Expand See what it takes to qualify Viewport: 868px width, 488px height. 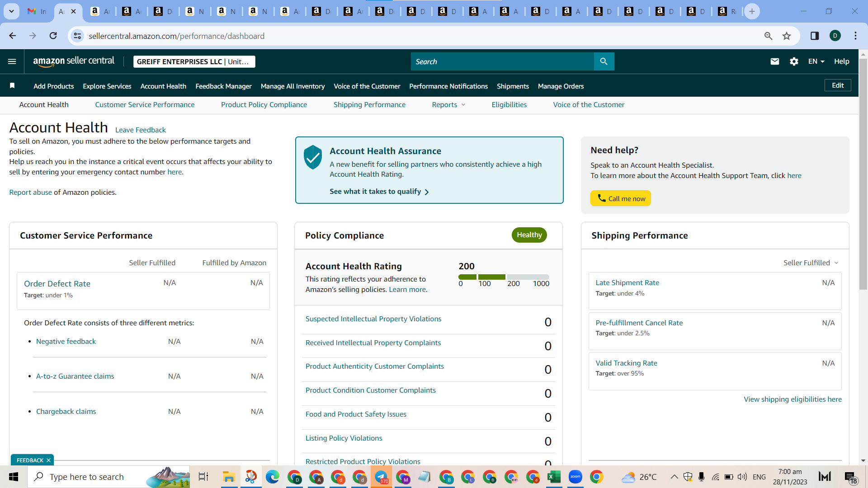pyautogui.click(x=379, y=192)
